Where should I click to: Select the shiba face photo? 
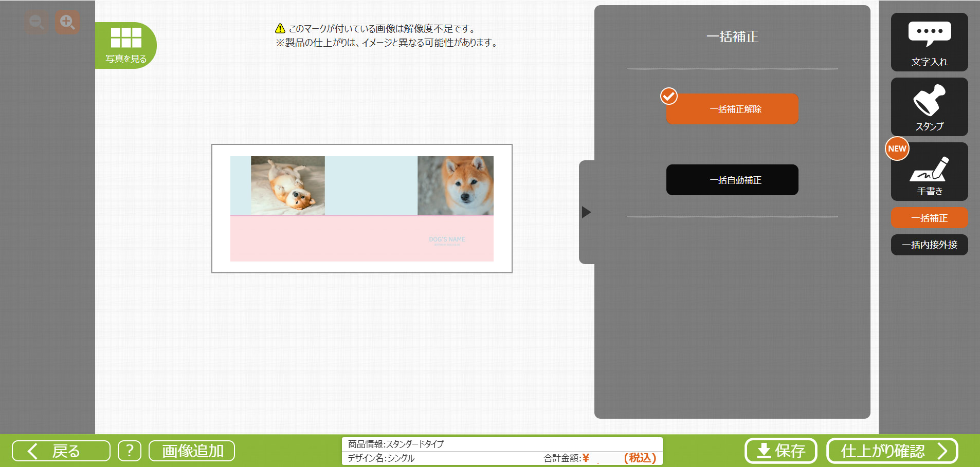456,185
